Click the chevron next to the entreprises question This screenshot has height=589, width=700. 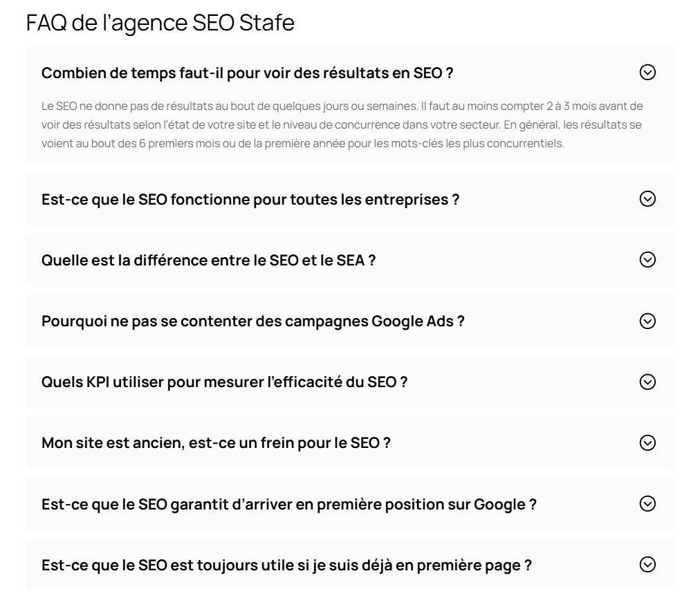pos(647,198)
